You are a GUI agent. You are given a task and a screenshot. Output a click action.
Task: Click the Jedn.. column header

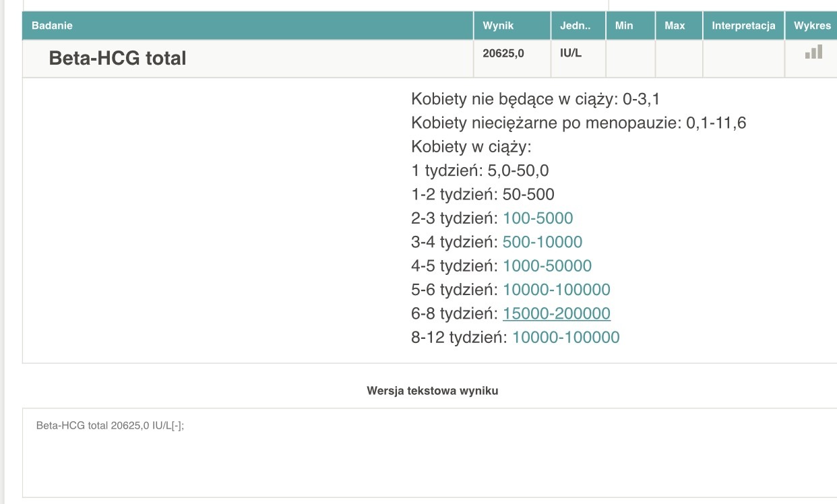pyautogui.click(x=575, y=26)
